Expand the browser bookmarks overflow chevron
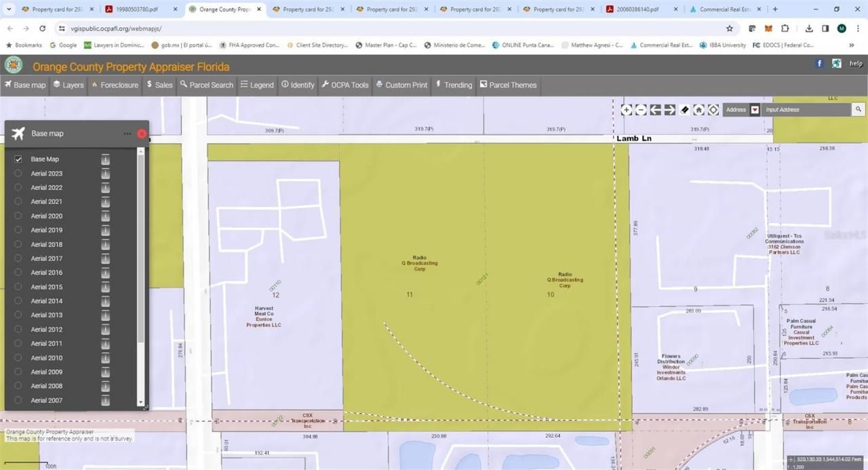This screenshot has height=470, width=868. [852, 45]
